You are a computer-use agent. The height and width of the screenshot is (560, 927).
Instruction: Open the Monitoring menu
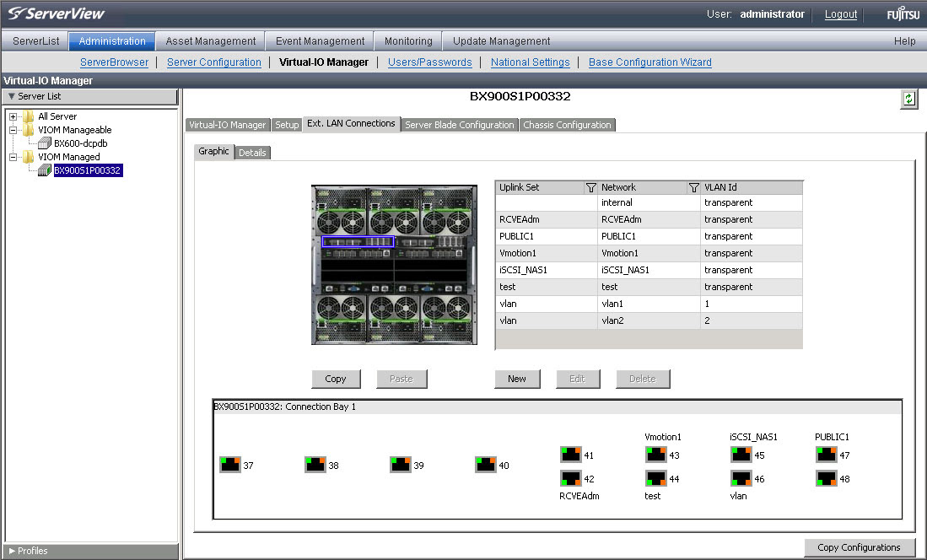click(408, 40)
